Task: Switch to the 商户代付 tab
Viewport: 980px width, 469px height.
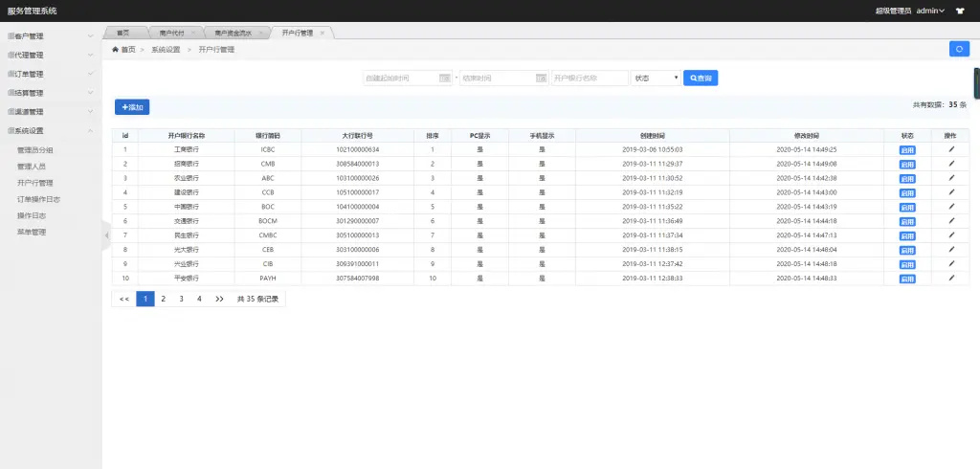Action: pyautogui.click(x=172, y=33)
